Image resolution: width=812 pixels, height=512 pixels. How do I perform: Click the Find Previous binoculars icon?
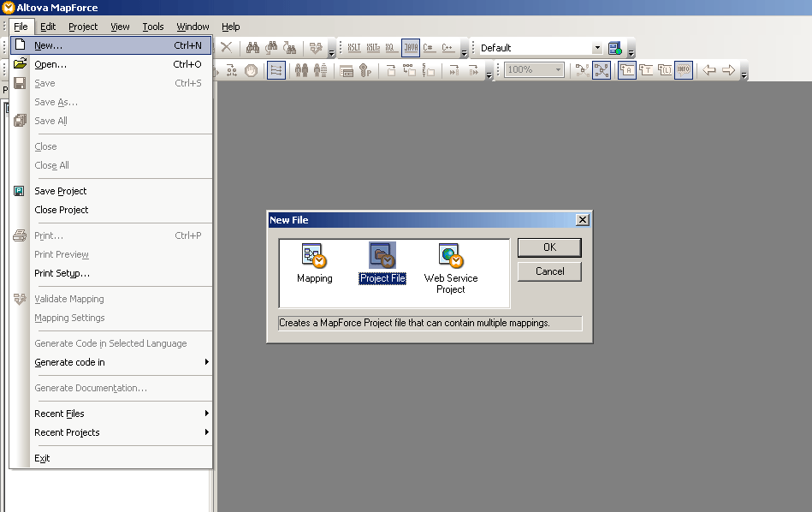click(x=271, y=48)
